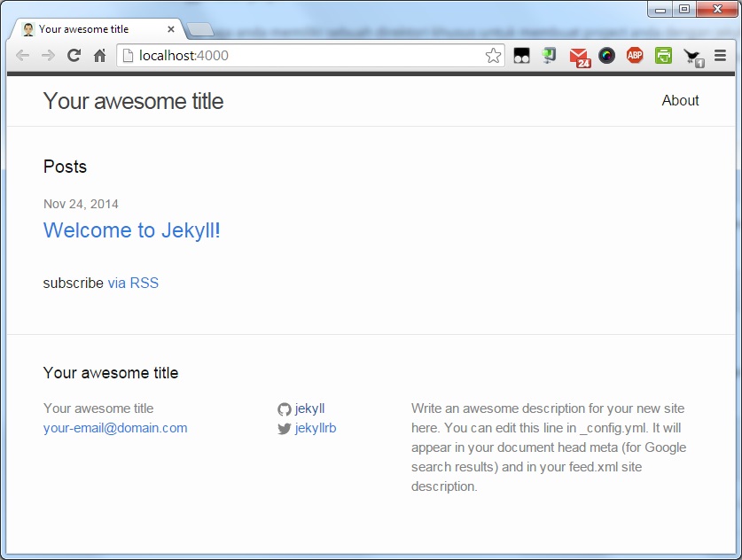Click the your-email@domain.com link
The image size is (742, 560).
[115, 428]
